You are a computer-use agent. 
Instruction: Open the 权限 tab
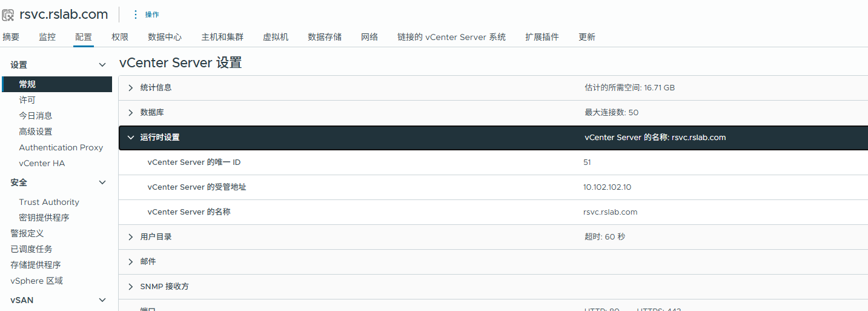click(x=120, y=37)
